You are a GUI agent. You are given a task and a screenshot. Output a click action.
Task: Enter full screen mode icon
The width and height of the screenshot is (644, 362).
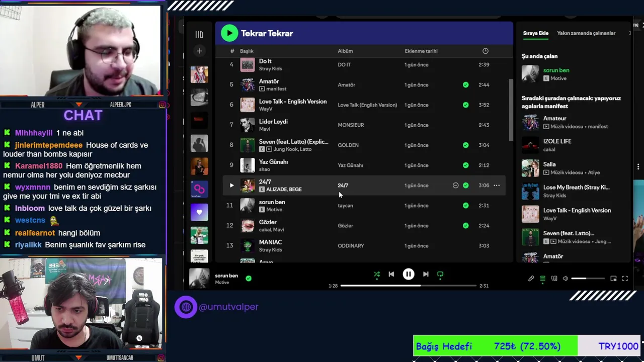click(x=625, y=279)
